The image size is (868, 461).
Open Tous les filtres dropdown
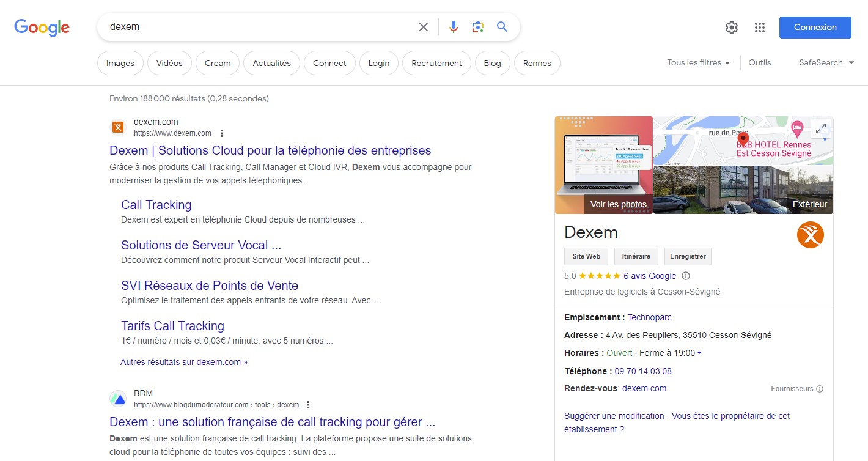click(699, 62)
